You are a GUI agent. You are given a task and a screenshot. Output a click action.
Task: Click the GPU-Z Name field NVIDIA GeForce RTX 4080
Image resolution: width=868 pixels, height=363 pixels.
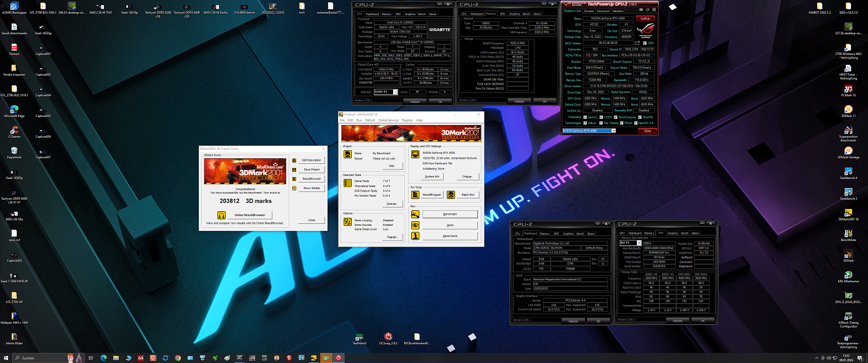tap(608, 18)
